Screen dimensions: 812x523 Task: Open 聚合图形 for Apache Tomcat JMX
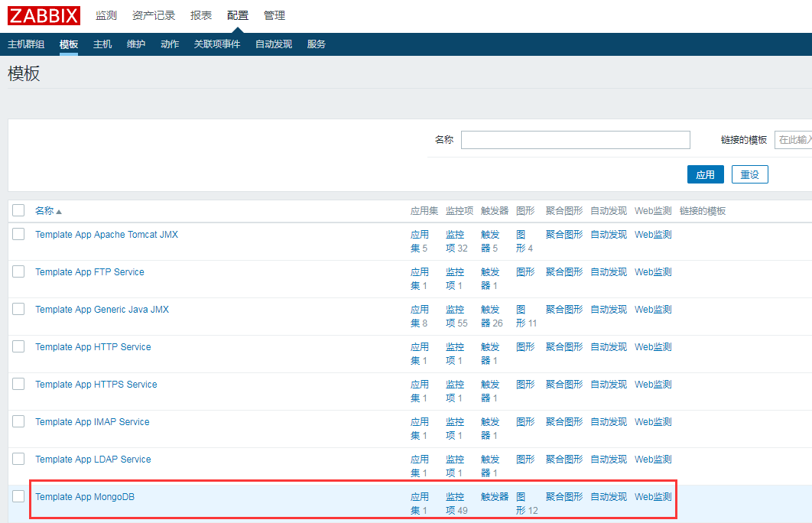564,235
